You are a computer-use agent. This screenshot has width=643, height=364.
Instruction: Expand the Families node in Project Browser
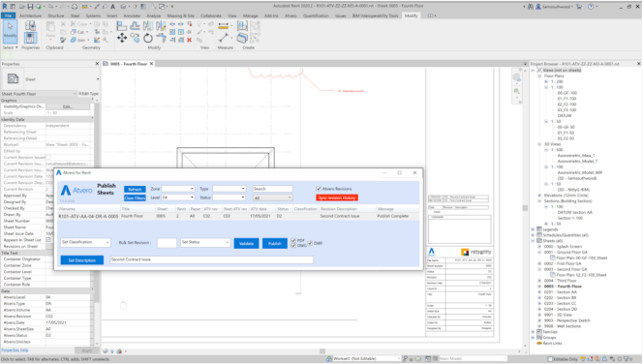tap(534, 332)
